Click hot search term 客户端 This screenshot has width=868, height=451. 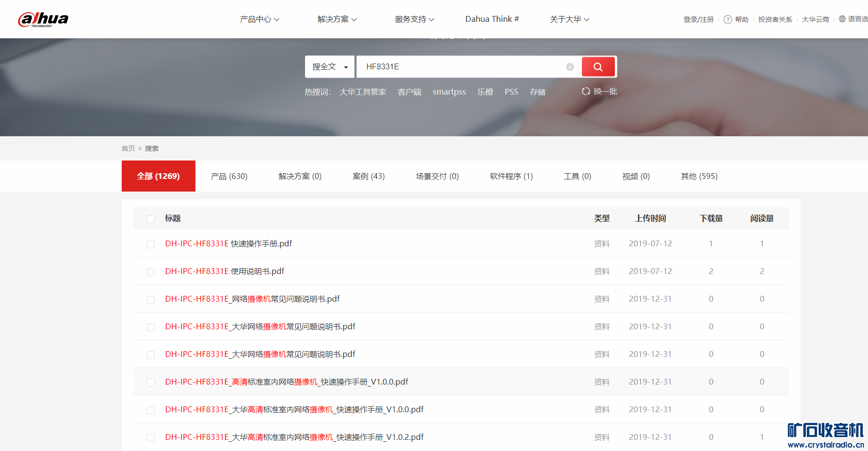click(410, 92)
